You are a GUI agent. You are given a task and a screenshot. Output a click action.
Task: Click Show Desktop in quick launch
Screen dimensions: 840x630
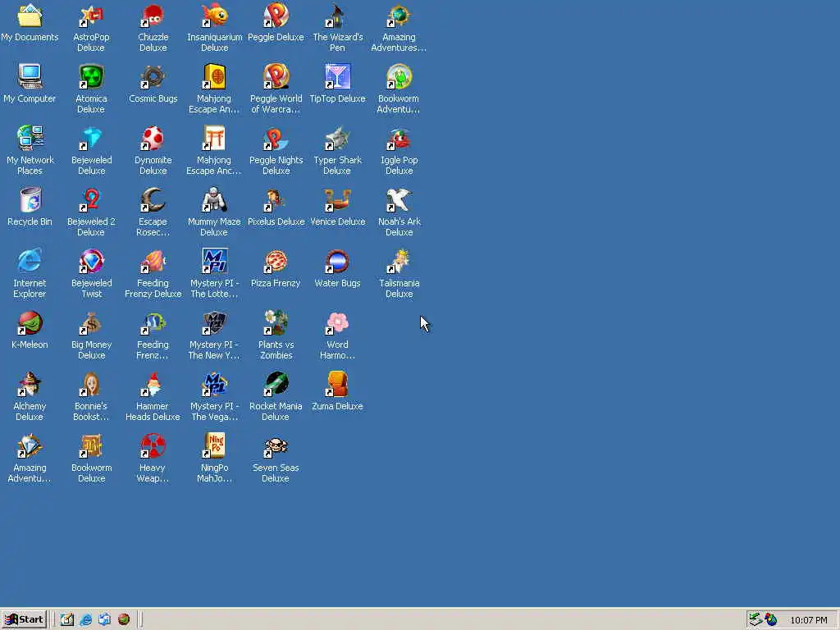tap(67, 620)
